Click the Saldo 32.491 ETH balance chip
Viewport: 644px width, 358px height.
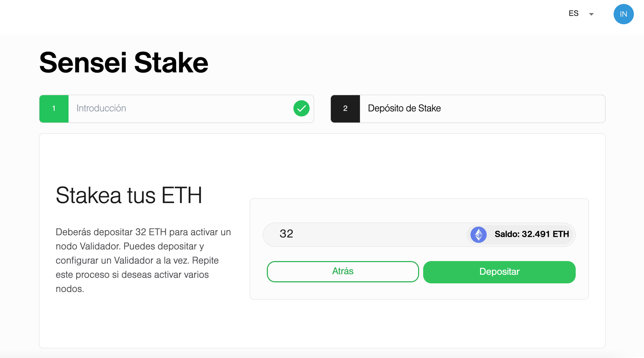tap(520, 234)
